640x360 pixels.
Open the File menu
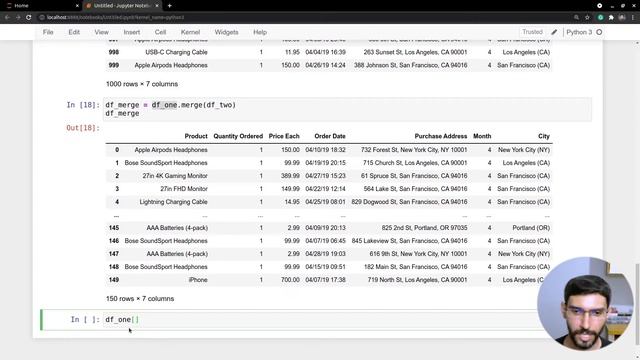click(x=48, y=32)
